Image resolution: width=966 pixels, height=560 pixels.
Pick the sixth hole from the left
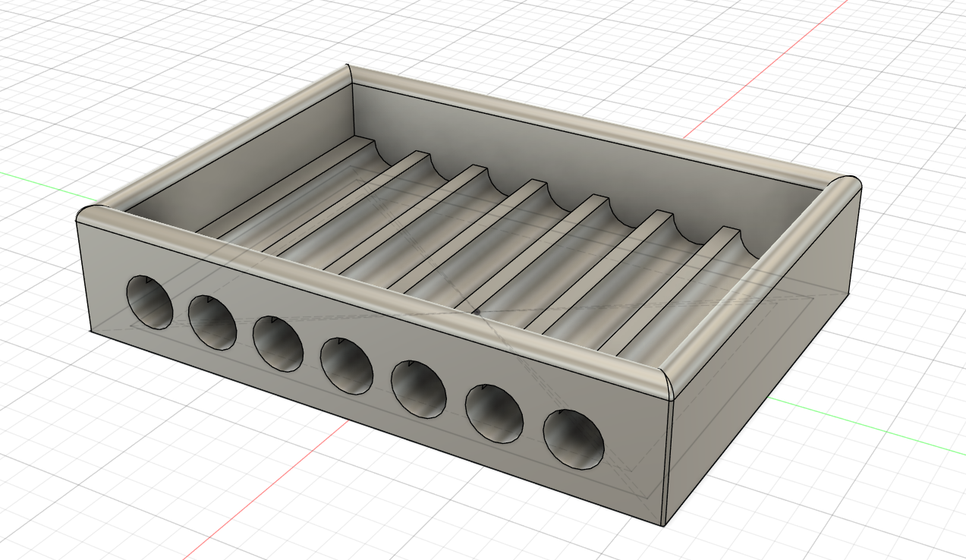tap(494, 414)
